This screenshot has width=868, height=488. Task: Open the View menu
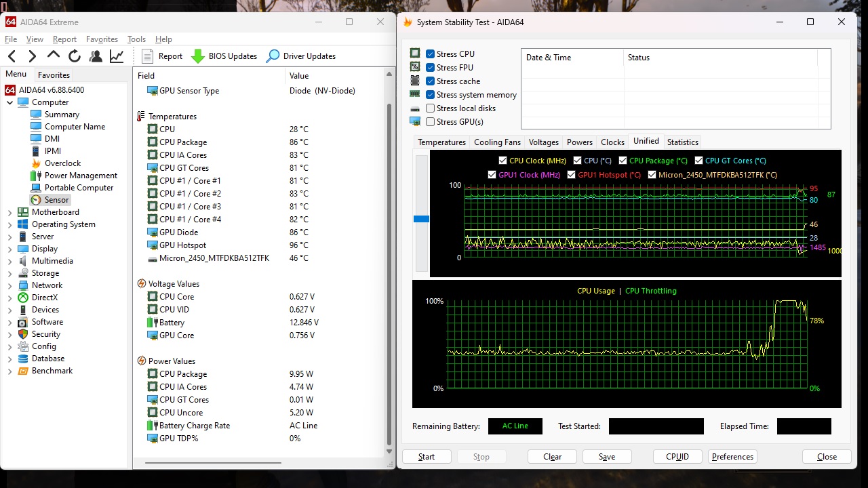pyautogui.click(x=35, y=39)
